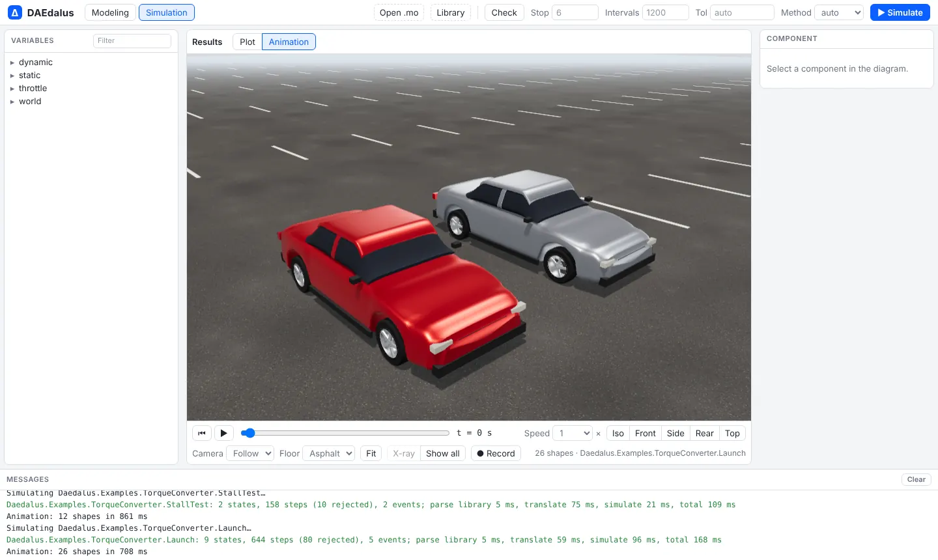This screenshot has width=938, height=560.
Task: Click the 'Simulating Daedalus.Examples.TorqueConverter.Launch…' message
Action: tap(129, 528)
